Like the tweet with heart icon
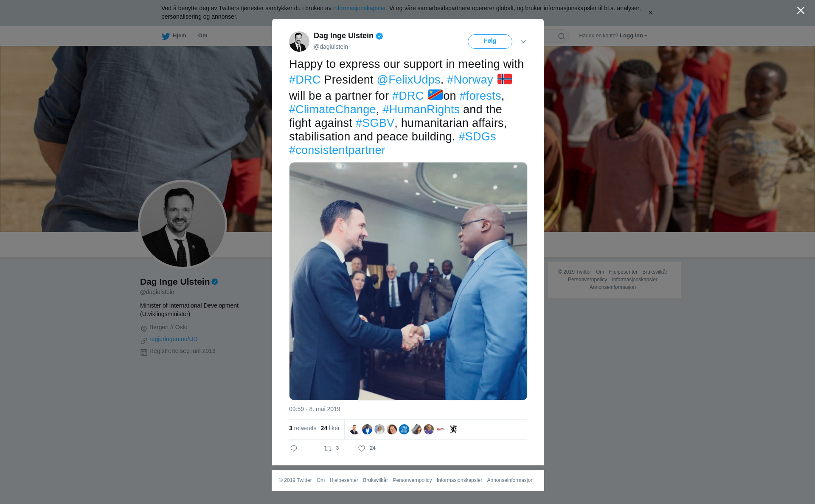The image size is (815, 504). pos(362,448)
